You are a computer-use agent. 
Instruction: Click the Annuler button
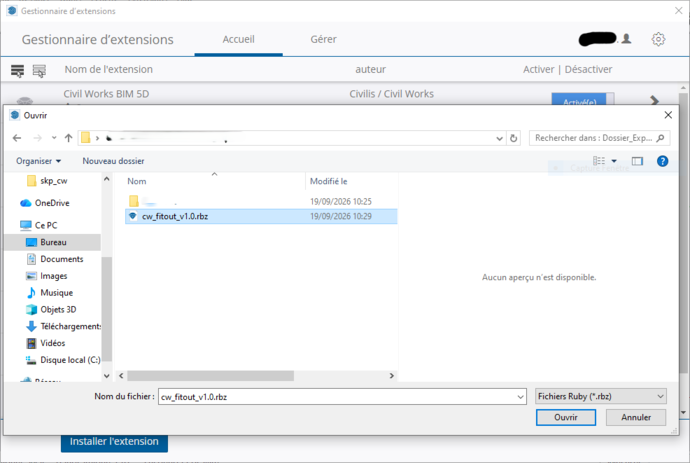click(x=636, y=417)
